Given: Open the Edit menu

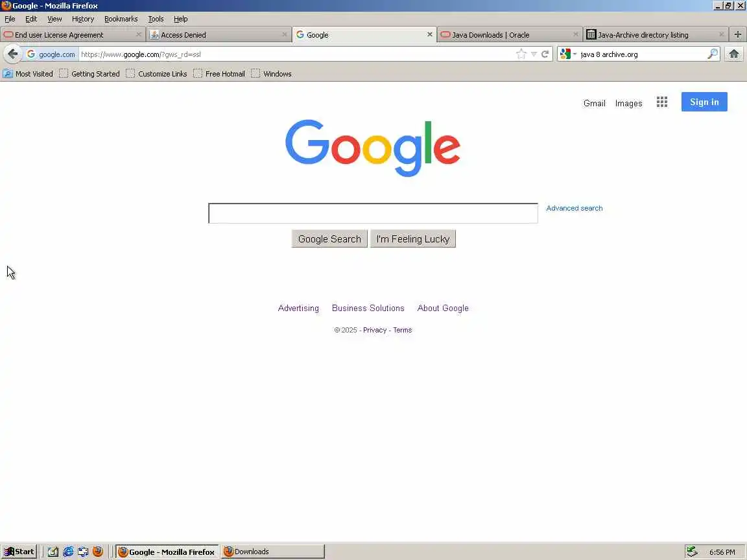Looking at the screenshot, I should [x=31, y=19].
